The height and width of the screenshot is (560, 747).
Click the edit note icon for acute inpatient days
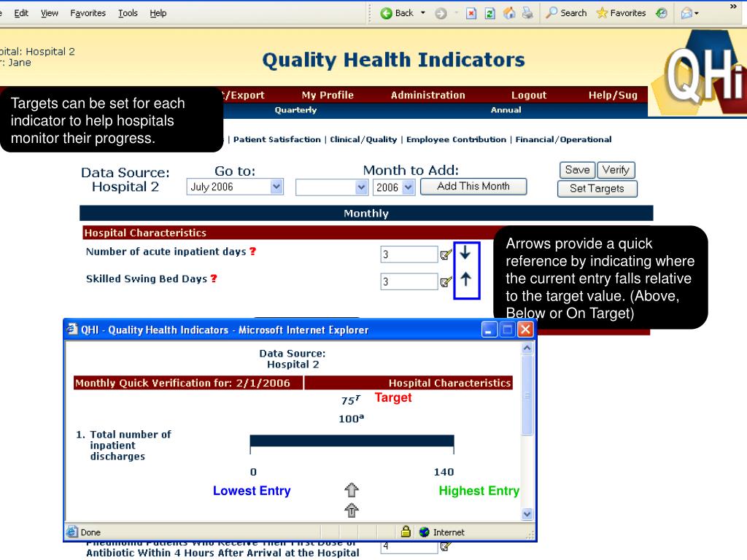pos(446,254)
